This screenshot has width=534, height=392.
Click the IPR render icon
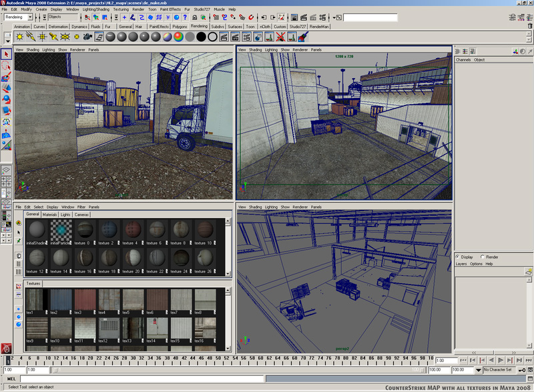[x=312, y=17]
